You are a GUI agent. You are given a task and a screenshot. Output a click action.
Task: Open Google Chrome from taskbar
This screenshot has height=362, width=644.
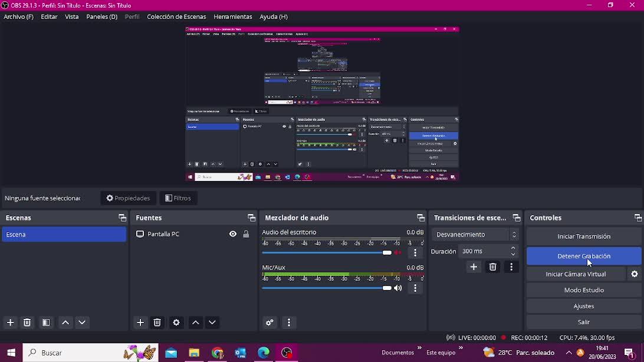pyautogui.click(x=218, y=353)
